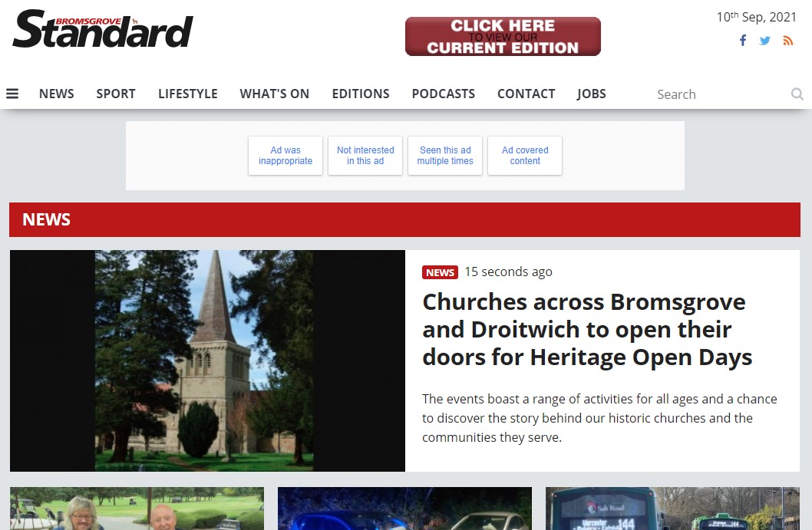
Task: Open the church spire article thumbnail
Action: tap(207, 360)
